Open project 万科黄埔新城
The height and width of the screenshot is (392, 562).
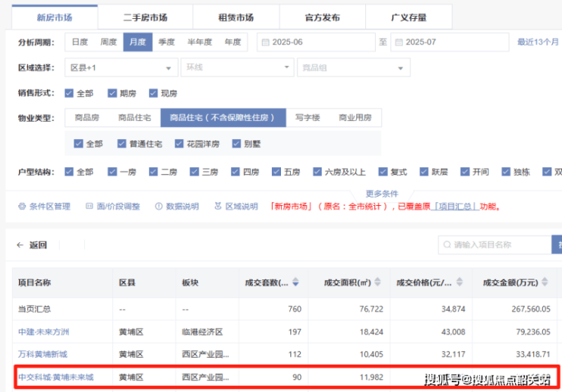coord(43,354)
